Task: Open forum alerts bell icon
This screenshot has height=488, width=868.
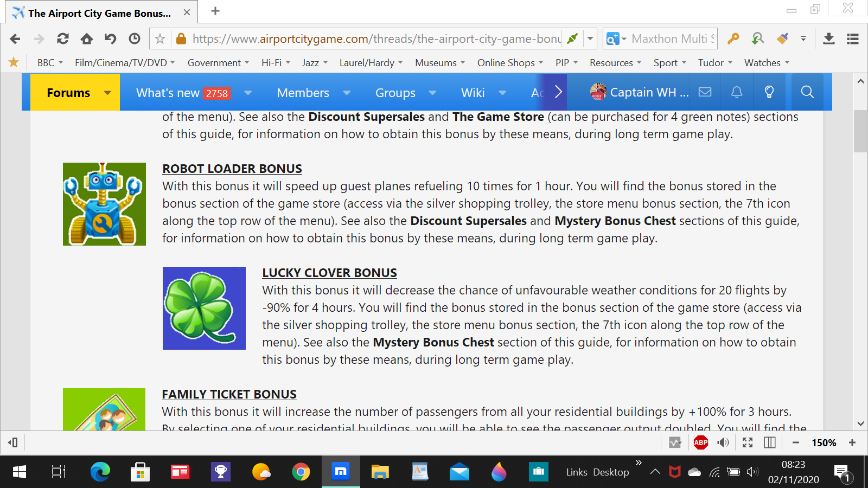Action: (x=737, y=92)
